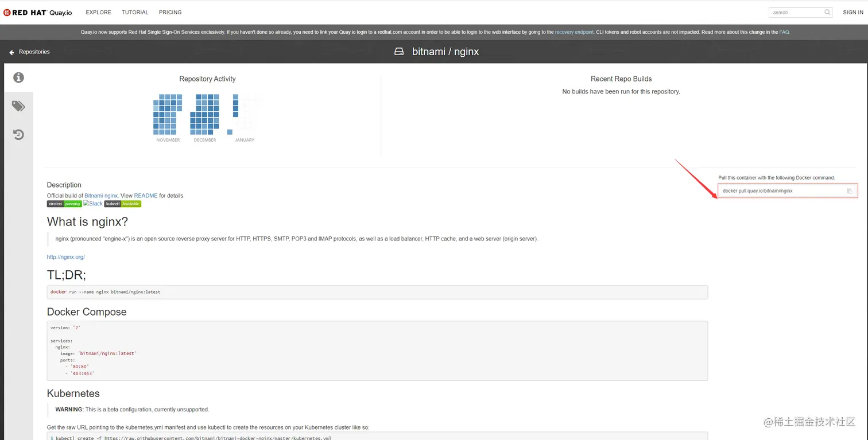868x440 pixels.
Task: Visit the http://nginx.org/ link
Action: tap(66, 257)
